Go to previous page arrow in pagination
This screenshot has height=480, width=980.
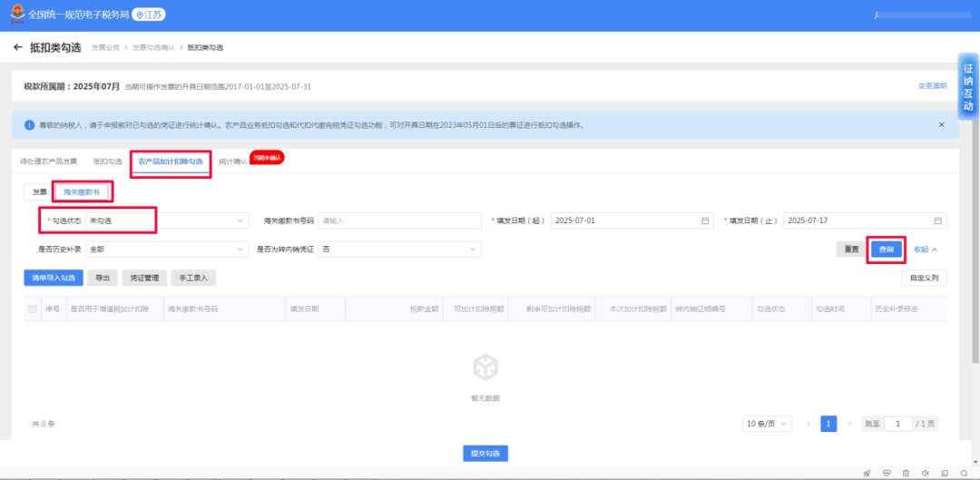pyautogui.click(x=808, y=424)
